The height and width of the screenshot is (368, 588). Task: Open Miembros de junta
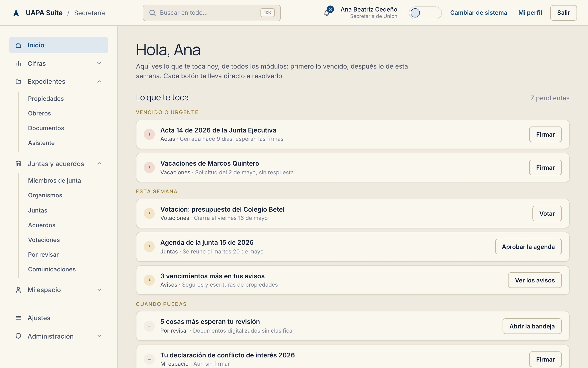[x=54, y=181]
